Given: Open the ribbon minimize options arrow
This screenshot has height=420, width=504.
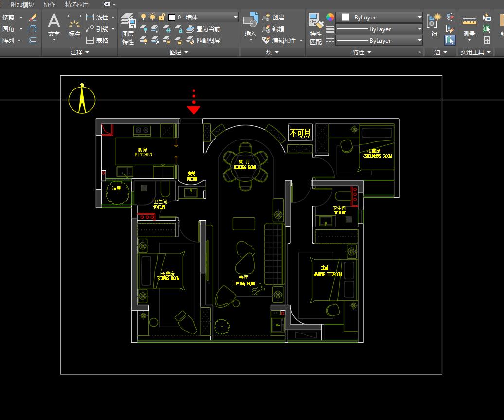Looking at the screenshot, I should (x=114, y=4).
